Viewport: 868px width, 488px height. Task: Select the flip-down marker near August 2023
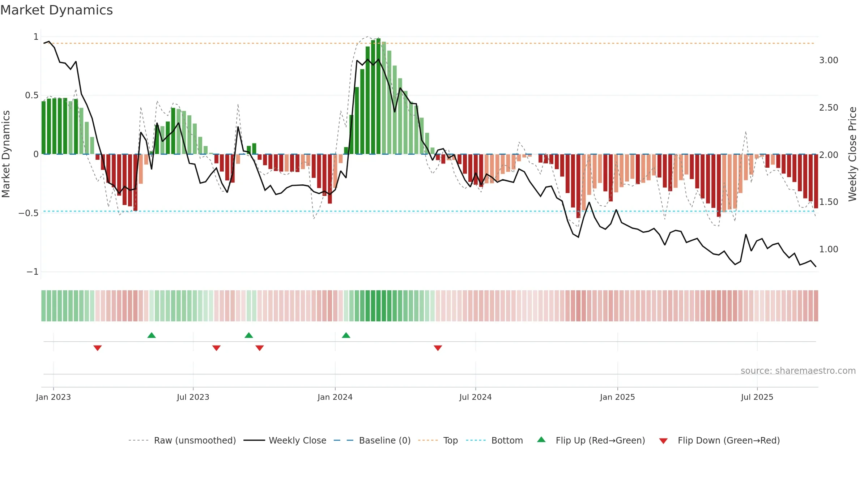pyautogui.click(x=216, y=348)
